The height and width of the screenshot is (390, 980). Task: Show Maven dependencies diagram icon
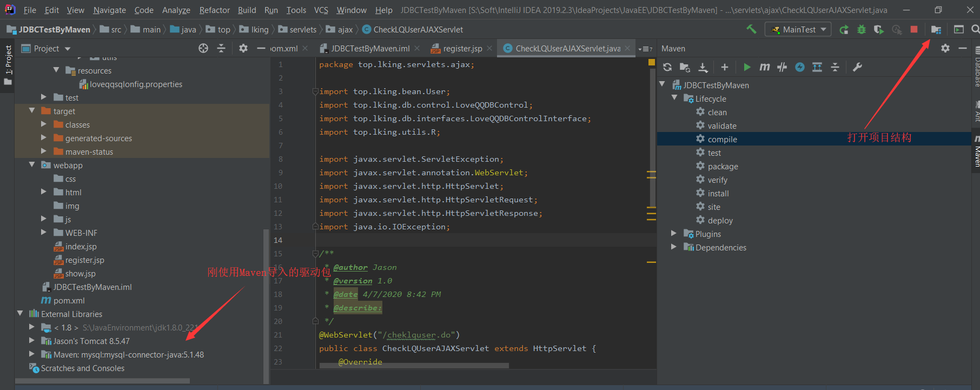817,67
